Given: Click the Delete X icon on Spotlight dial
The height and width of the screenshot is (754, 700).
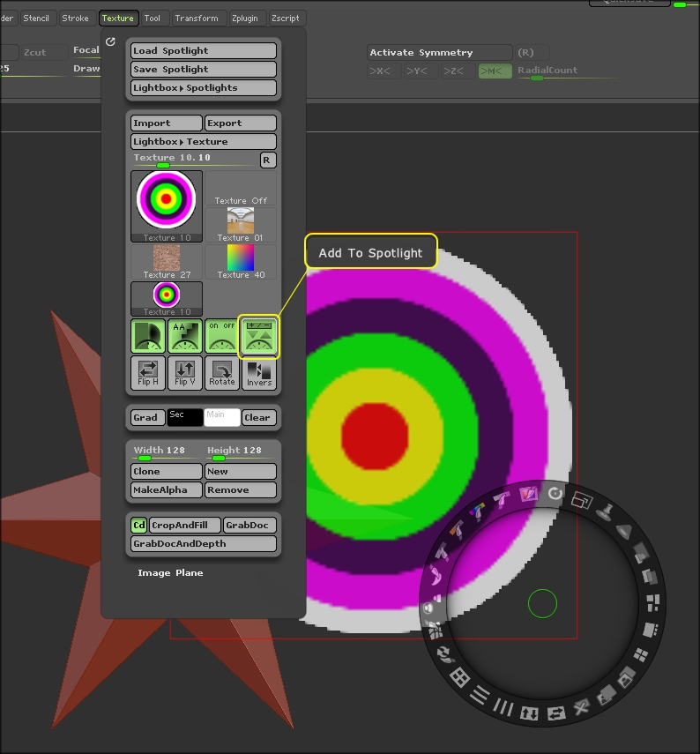Looking at the screenshot, I should tap(581, 707).
